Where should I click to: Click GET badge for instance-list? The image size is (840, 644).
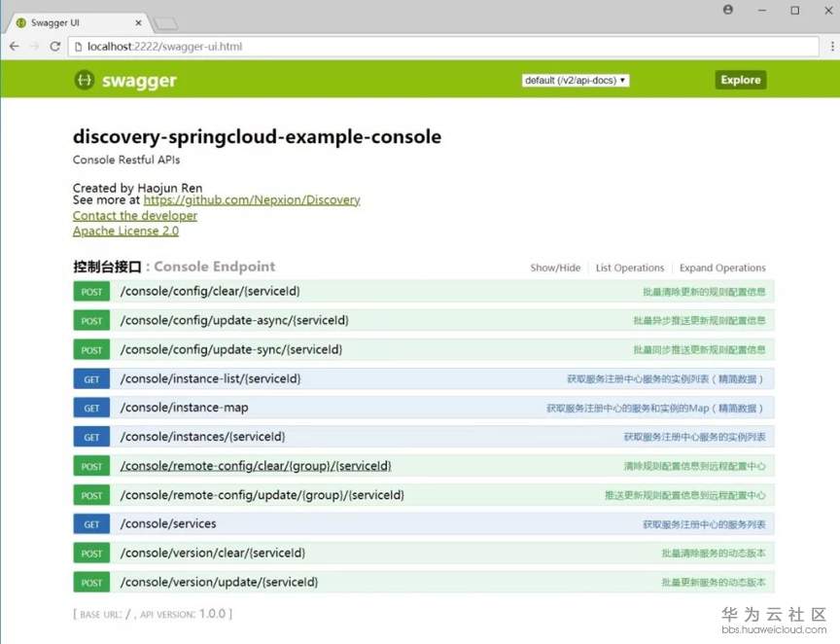91,379
